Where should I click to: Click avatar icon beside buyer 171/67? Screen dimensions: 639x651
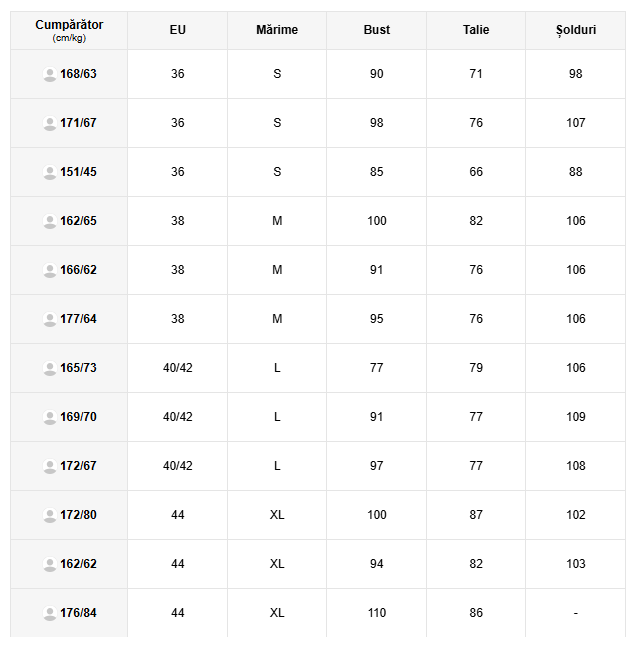[x=49, y=123]
